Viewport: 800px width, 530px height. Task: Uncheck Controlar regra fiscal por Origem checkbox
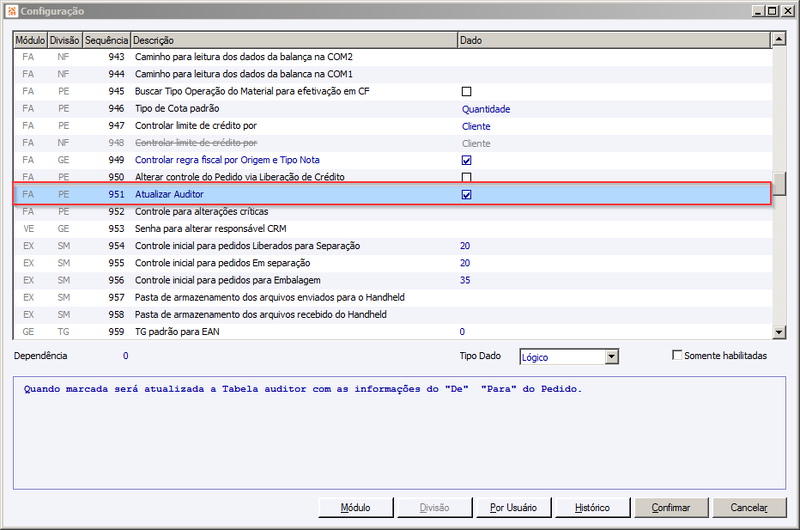coord(466,160)
